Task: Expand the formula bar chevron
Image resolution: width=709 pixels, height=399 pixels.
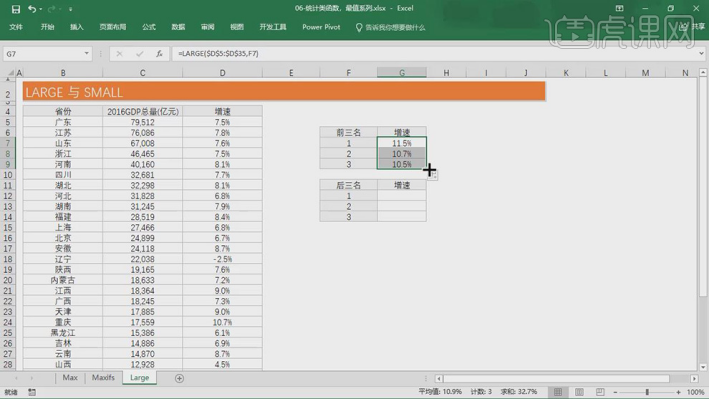Action: [x=701, y=53]
